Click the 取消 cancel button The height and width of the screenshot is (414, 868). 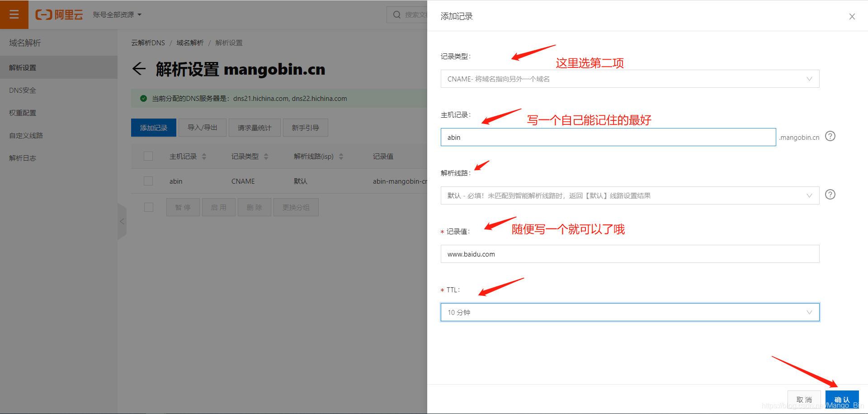click(804, 400)
